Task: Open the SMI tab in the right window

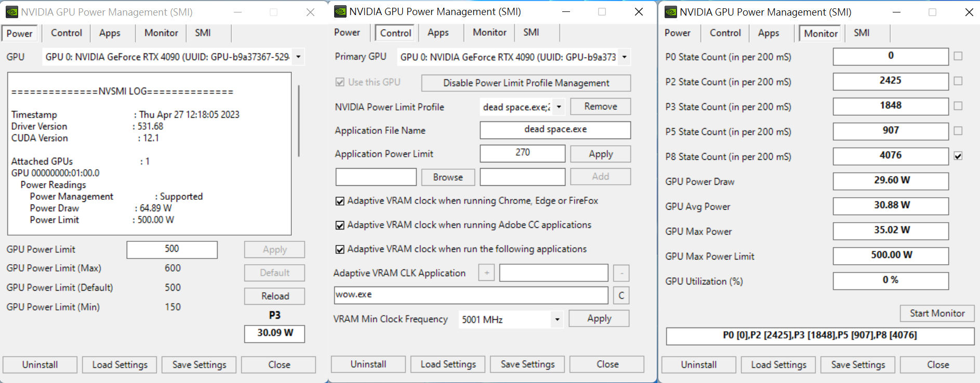Action: click(861, 33)
